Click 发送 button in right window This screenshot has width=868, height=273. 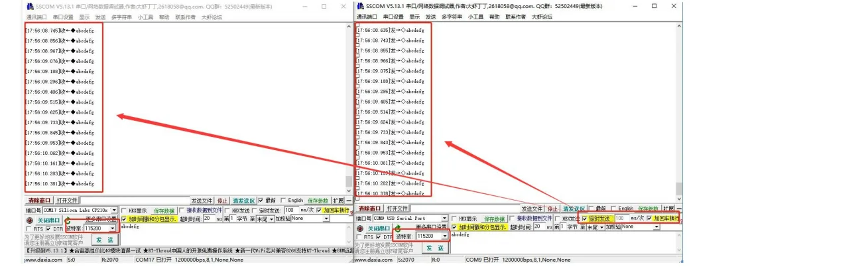435,248
